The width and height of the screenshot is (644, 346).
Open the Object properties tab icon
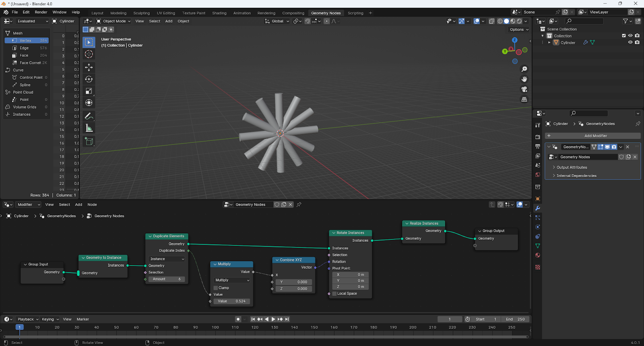coord(538,199)
